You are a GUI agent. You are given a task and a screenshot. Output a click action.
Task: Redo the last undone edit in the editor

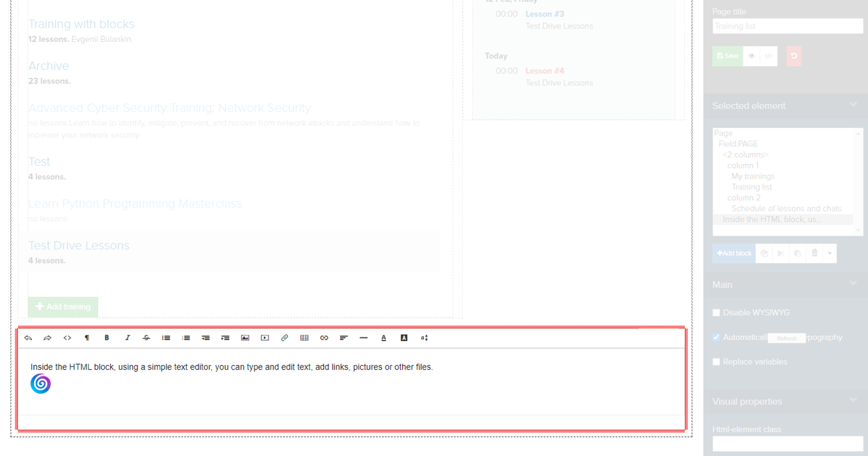pyautogui.click(x=47, y=337)
